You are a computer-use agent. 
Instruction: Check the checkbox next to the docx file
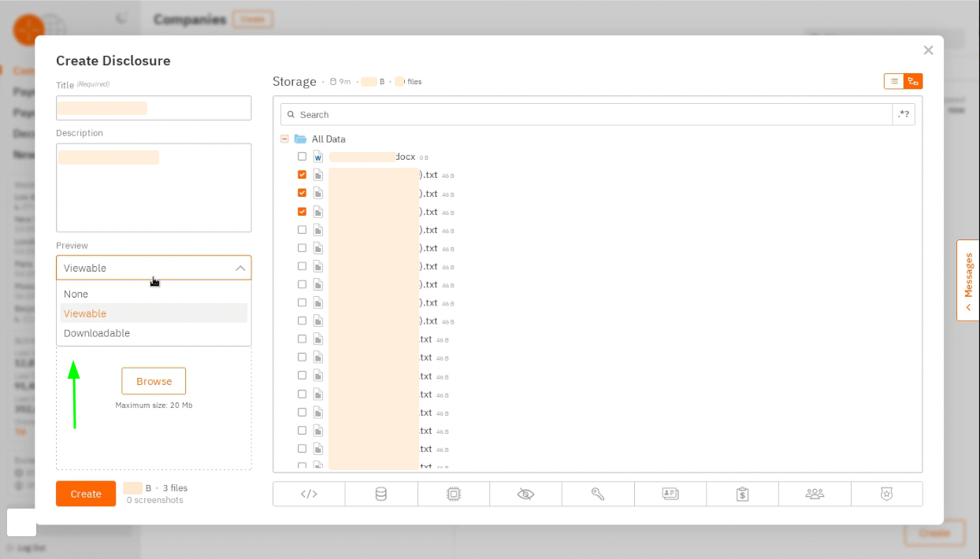302,156
